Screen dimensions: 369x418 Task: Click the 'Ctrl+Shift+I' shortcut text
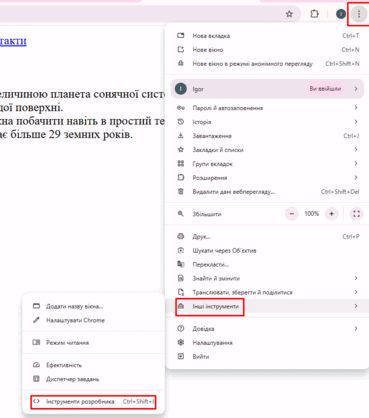point(138,401)
